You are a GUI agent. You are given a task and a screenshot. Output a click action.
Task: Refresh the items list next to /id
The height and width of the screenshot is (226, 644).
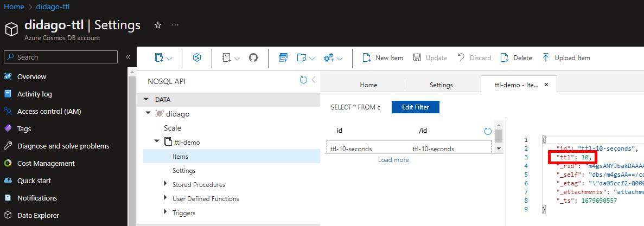tap(487, 131)
